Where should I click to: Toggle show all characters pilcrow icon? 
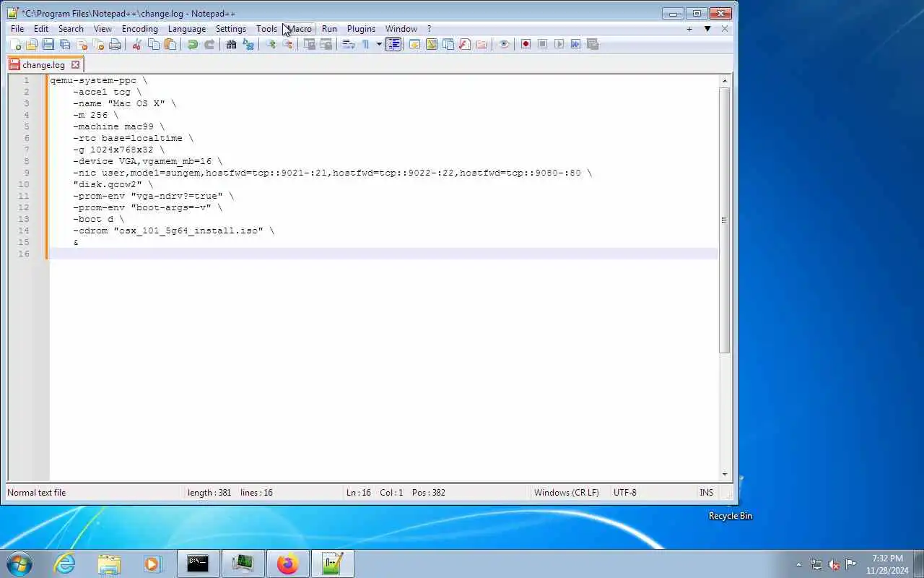pyautogui.click(x=365, y=44)
